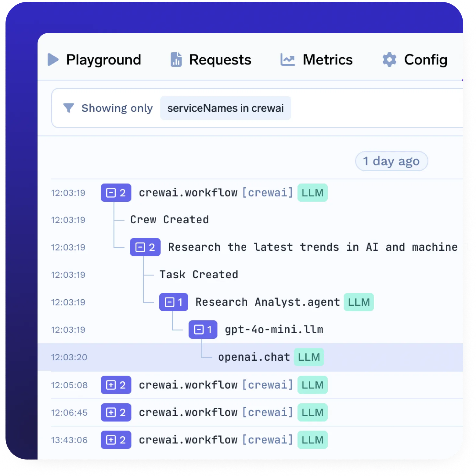Click LLM badge on 12:06:45 workflow row
Viewport: 476px width, 476px height.
[312, 412]
